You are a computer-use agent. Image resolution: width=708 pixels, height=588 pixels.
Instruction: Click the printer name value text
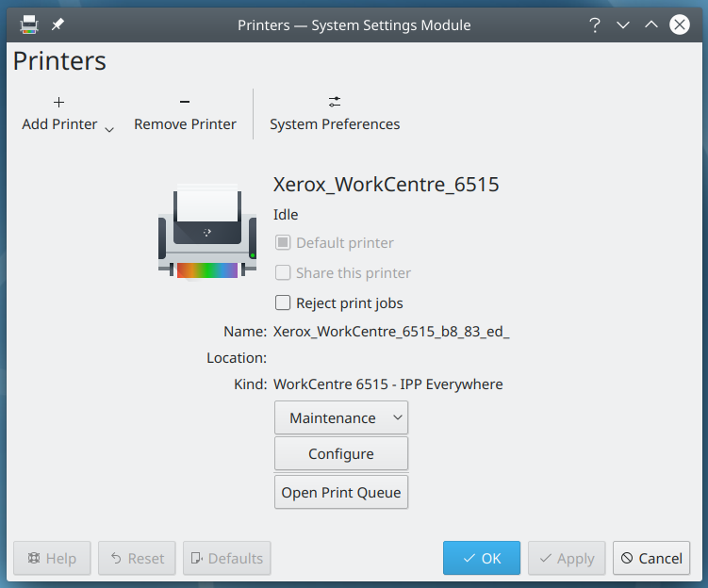pyautogui.click(x=391, y=332)
